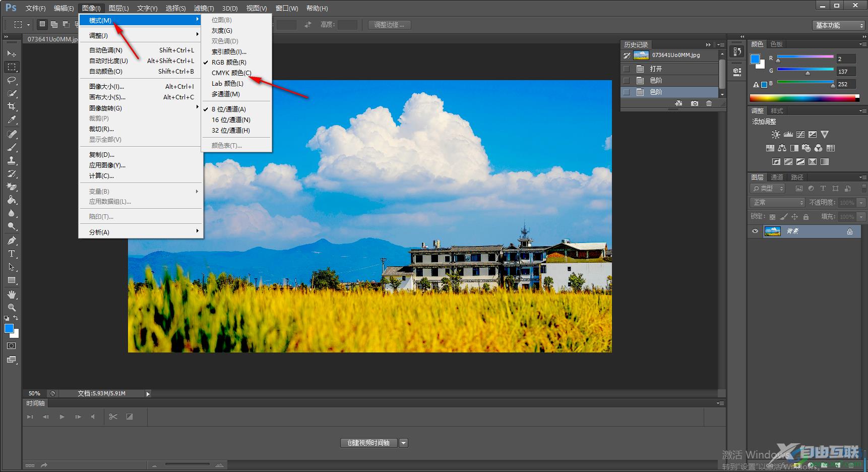Toggle lock all padlock icon
868x472 pixels.
click(x=806, y=217)
